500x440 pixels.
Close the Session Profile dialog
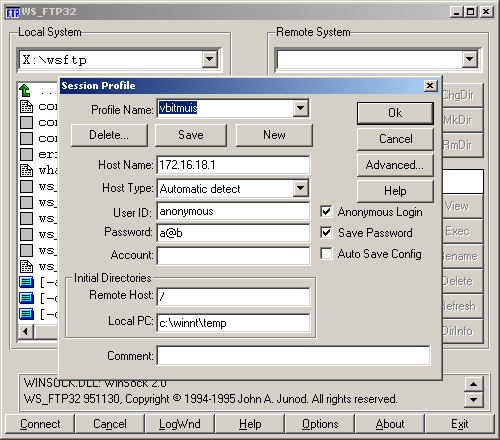tap(430, 86)
